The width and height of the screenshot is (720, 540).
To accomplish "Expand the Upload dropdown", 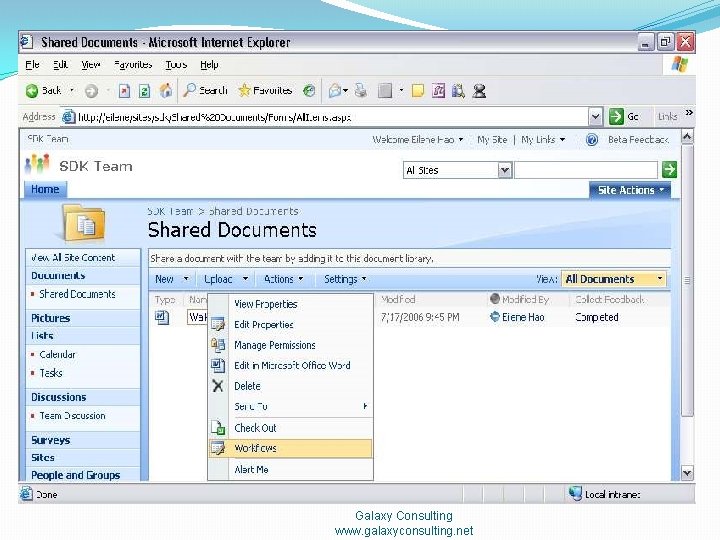I will (x=245, y=279).
